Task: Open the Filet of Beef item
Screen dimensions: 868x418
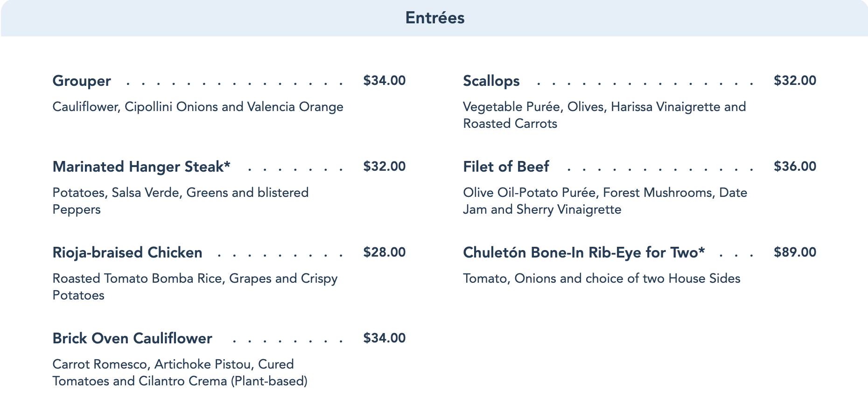Action: tap(506, 167)
